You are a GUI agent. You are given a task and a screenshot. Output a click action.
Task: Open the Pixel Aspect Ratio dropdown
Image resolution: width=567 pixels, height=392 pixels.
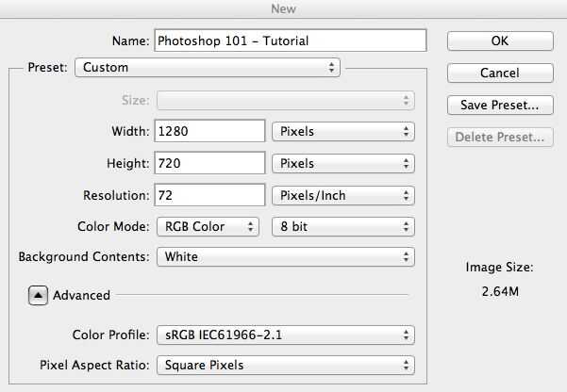pyautogui.click(x=286, y=365)
